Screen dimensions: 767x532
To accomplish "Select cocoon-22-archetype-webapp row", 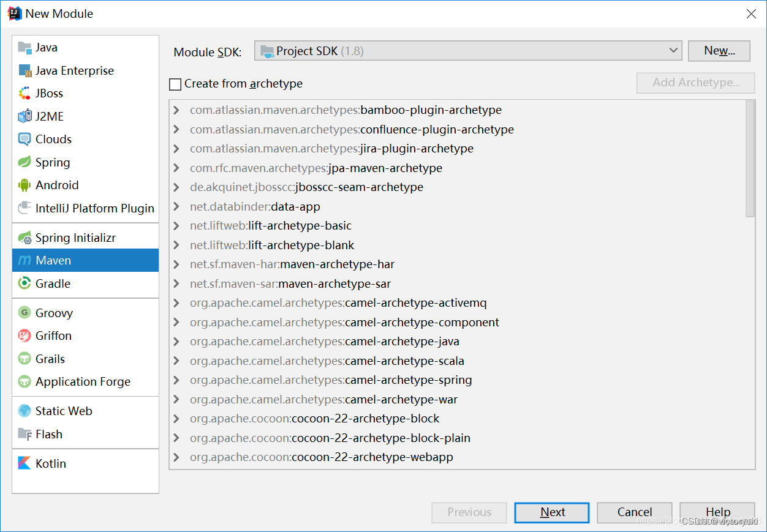I will 458,457.
